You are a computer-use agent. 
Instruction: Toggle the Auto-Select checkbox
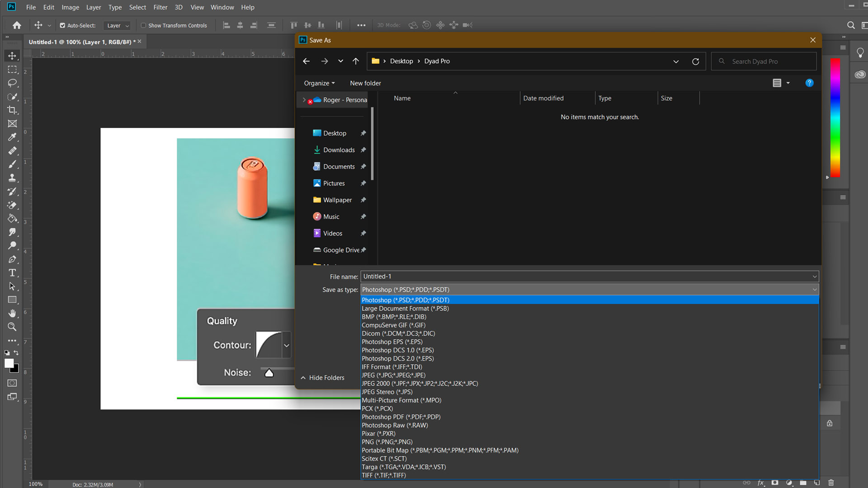click(x=62, y=26)
